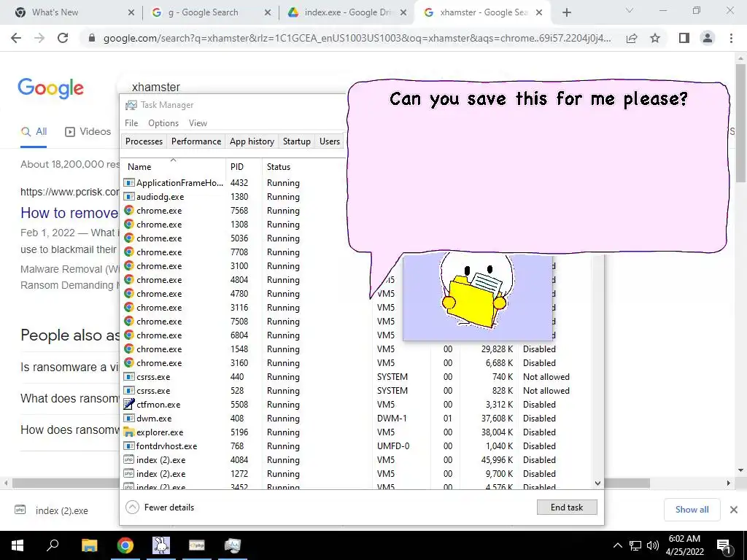Select the Videos search filter

(88, 132)
